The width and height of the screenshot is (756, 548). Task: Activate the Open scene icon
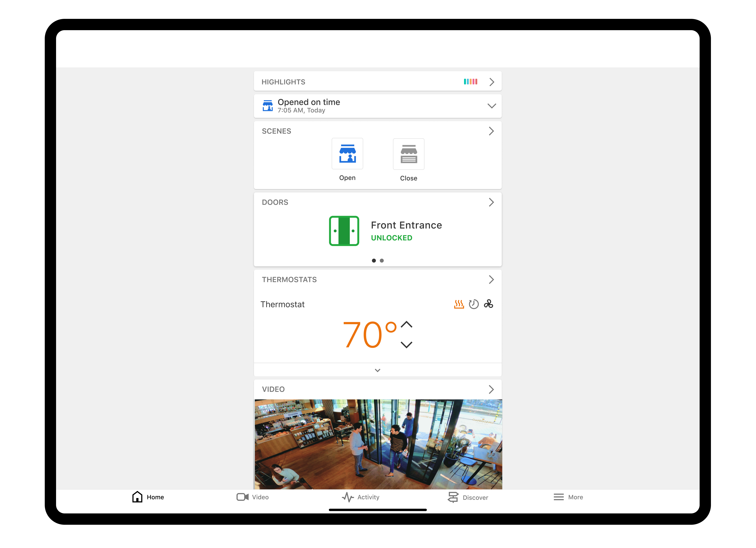pos(347,154)
